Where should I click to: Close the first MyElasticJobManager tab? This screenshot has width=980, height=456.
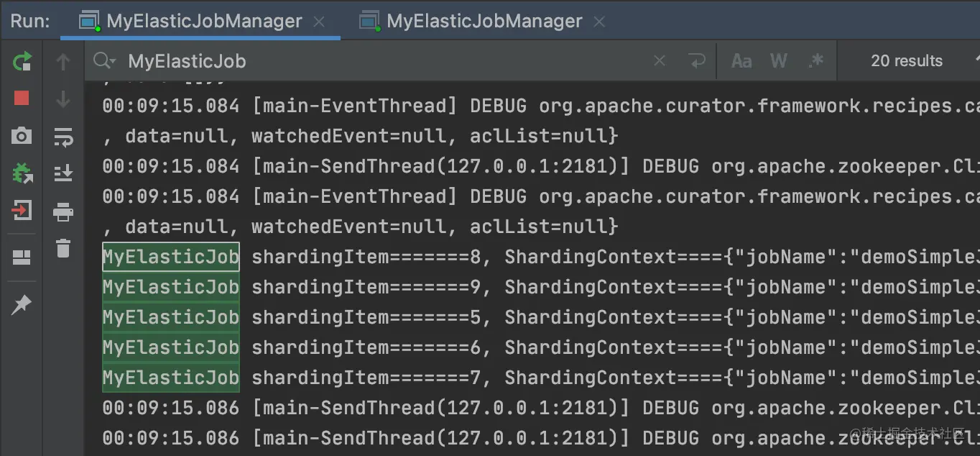point(320,22)
